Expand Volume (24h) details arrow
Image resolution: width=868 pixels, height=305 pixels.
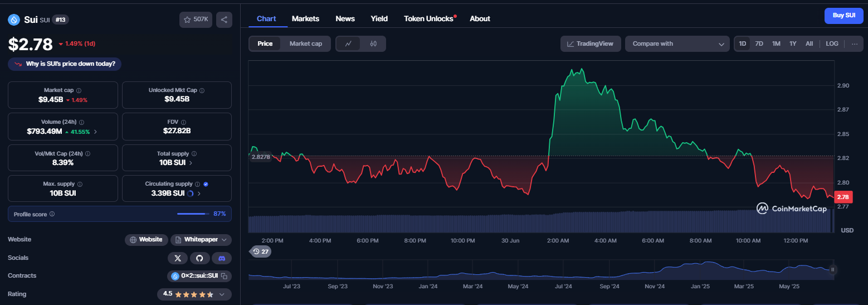[95, 132]
